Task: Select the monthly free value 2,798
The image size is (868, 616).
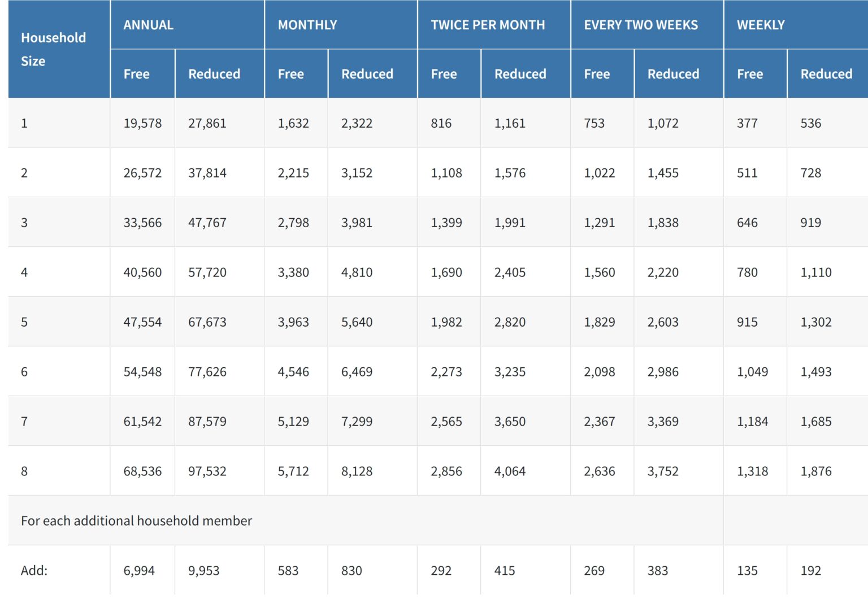Action: (293, 223)
